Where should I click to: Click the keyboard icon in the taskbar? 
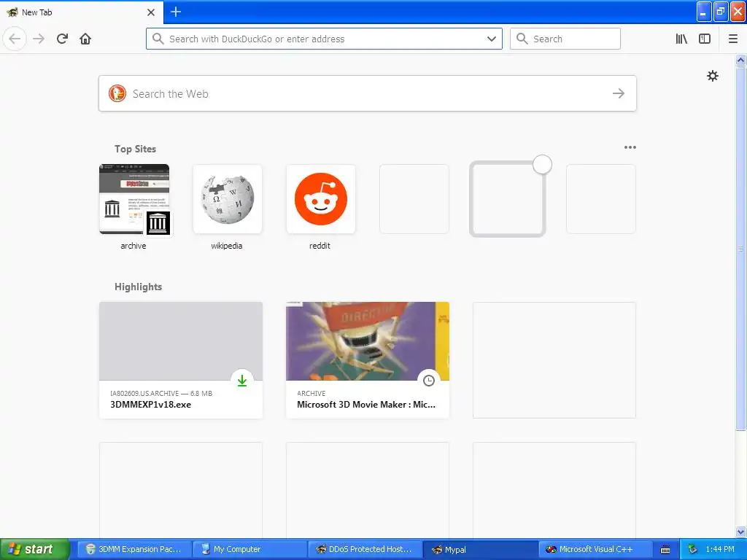[x=665, y=550]
